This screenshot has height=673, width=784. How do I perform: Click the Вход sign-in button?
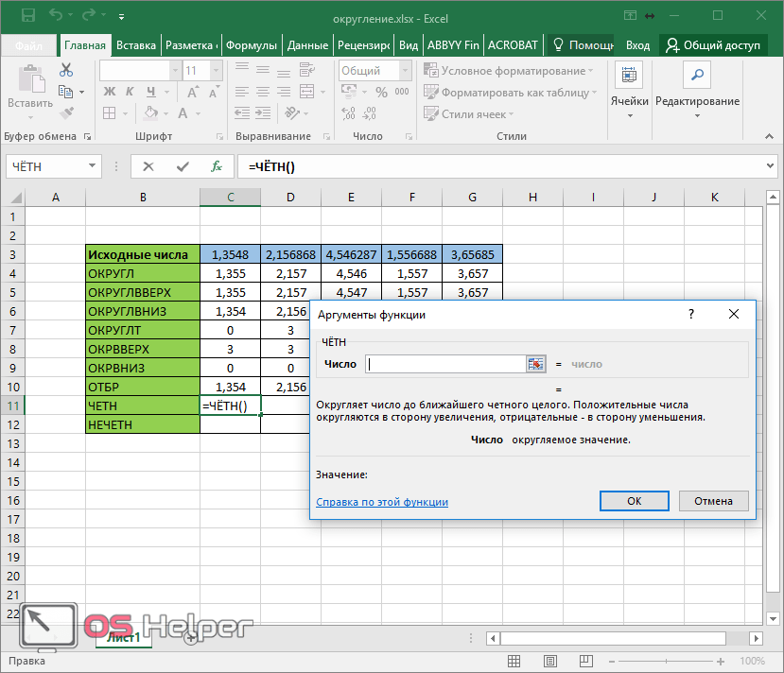638,45
